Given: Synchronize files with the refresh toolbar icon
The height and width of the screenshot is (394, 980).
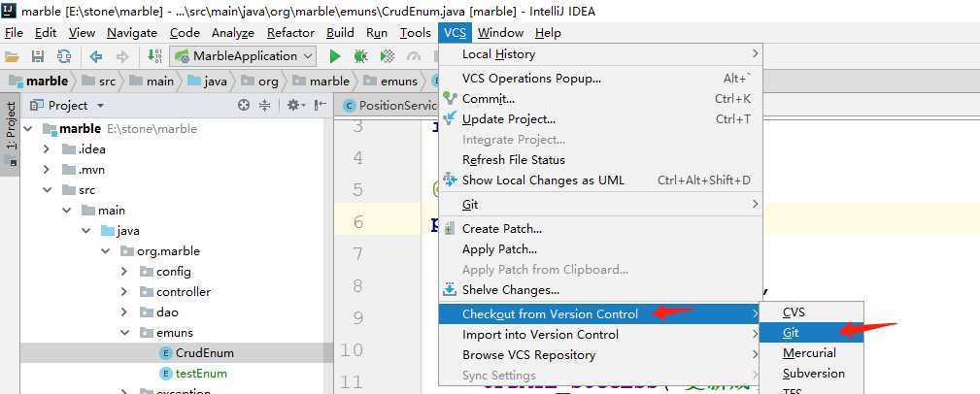Looking at the screenshot, I should click(64, 56).
